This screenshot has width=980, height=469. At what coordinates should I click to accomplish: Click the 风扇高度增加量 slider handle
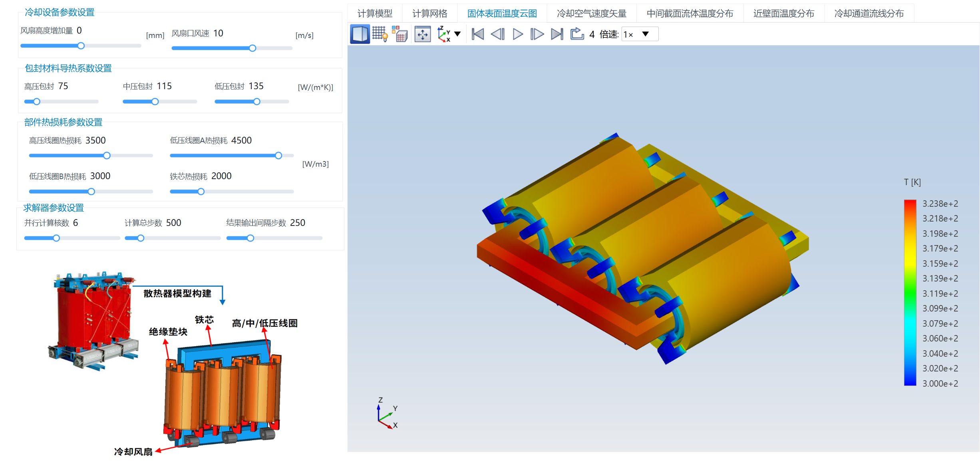tap(81, 46)
